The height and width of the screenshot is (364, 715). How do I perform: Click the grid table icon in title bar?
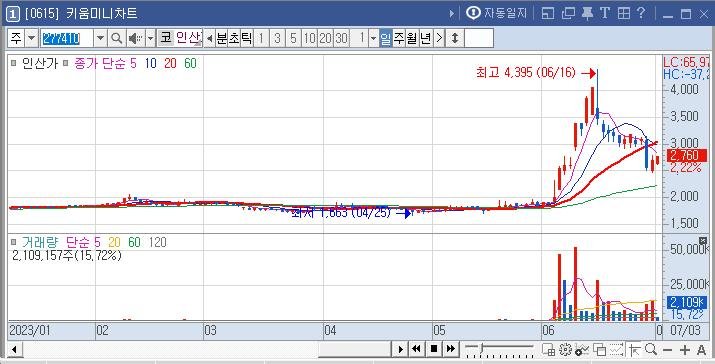[623, 14]
